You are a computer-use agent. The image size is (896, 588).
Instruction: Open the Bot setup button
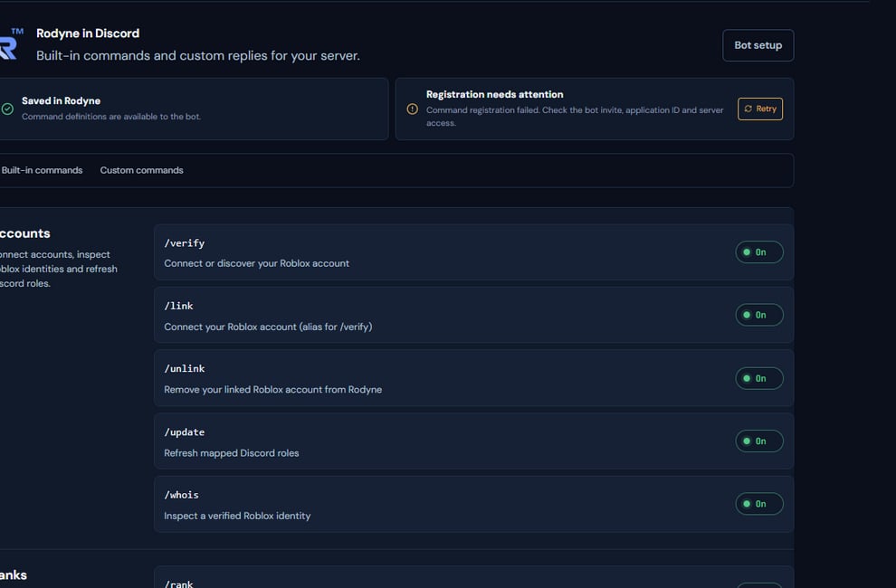tap(758, 45)
